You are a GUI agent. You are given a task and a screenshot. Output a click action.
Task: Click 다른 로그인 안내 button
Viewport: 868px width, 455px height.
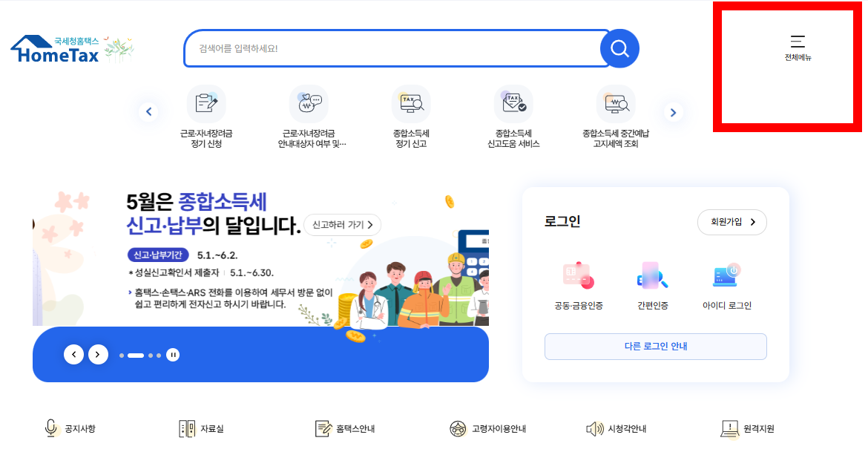click(x=655, y=347)
